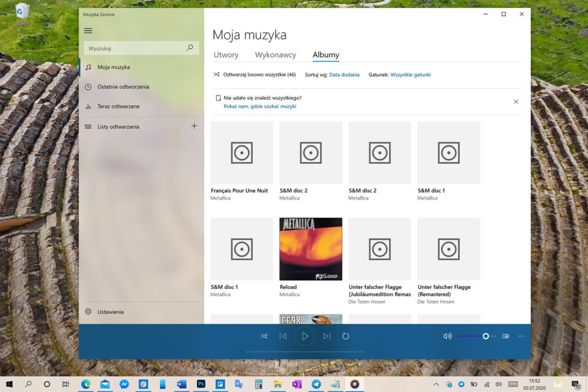Skip to the next track
Image resolution: width=588 pixels, height=392 pixels.
click(327, 336)
